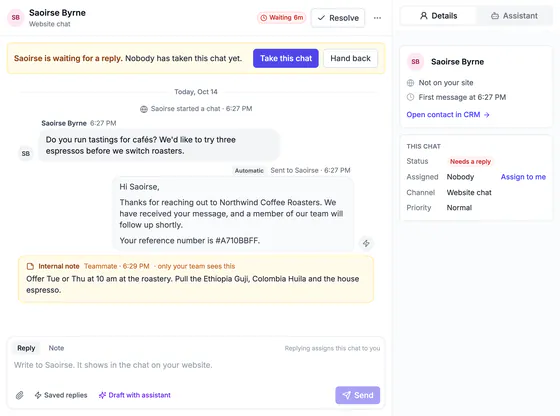Click Website chat subtitle under header name
This screenshot has height=416, width=560.
click(x=50, y=24)
